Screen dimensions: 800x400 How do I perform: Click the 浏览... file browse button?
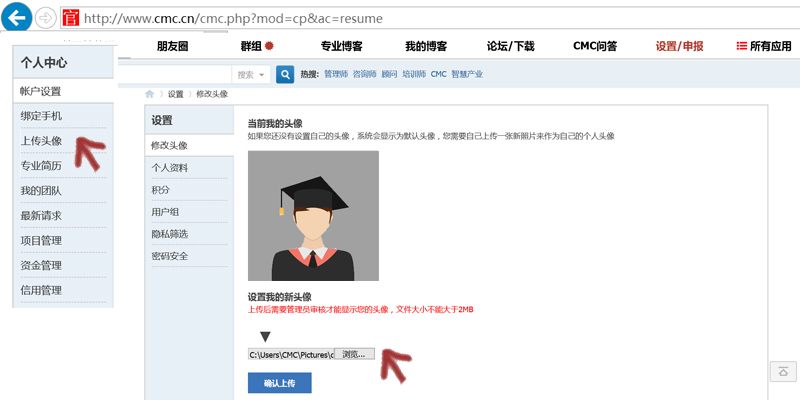(x=355, y=354)
